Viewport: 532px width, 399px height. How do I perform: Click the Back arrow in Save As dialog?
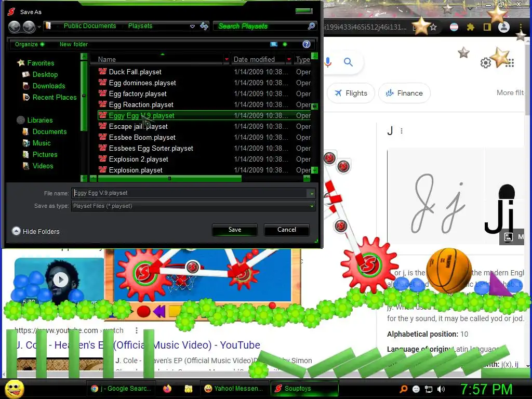pyautogui.click(x=14, y=26)
